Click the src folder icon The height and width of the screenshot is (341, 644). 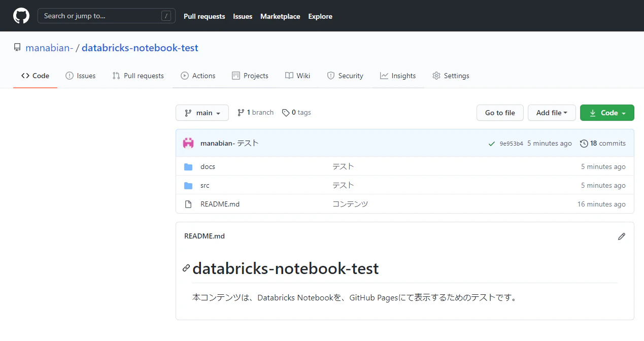[x=188, y=186]
